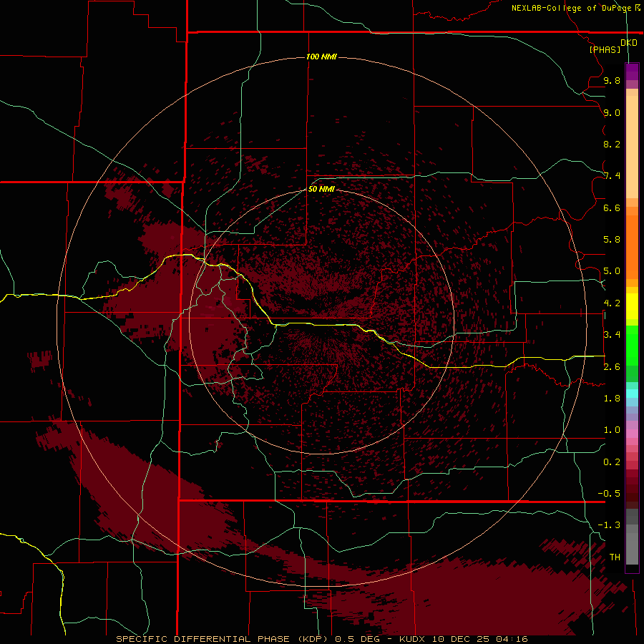Click the "100 NMI" range ring label
The height and width of the screenshot is (644, 644).
pyautogui.click(x=321, y=57)
